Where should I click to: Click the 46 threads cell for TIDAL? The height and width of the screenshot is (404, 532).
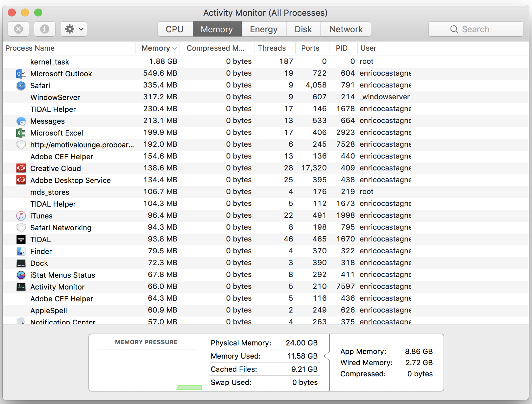click(288, 239)
